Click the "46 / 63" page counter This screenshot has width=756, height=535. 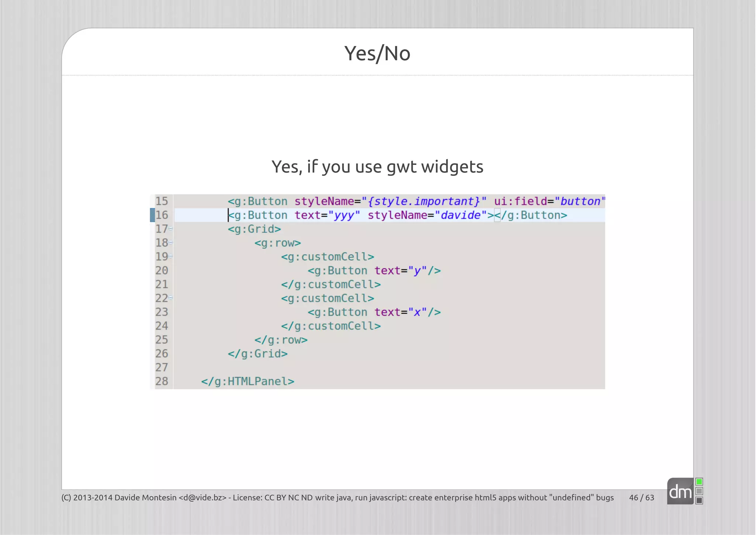tap(642, 498)
